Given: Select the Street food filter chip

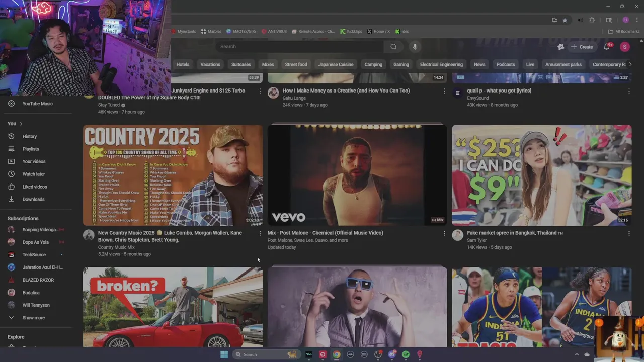Looking at the screenshot, I should [296, 64].
